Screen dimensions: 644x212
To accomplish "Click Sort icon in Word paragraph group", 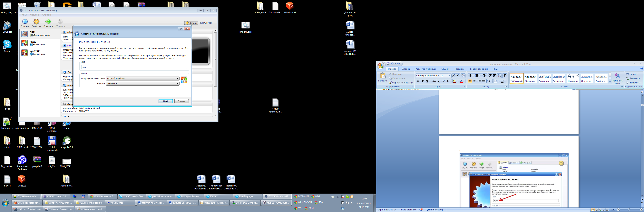I will (500, 76).
